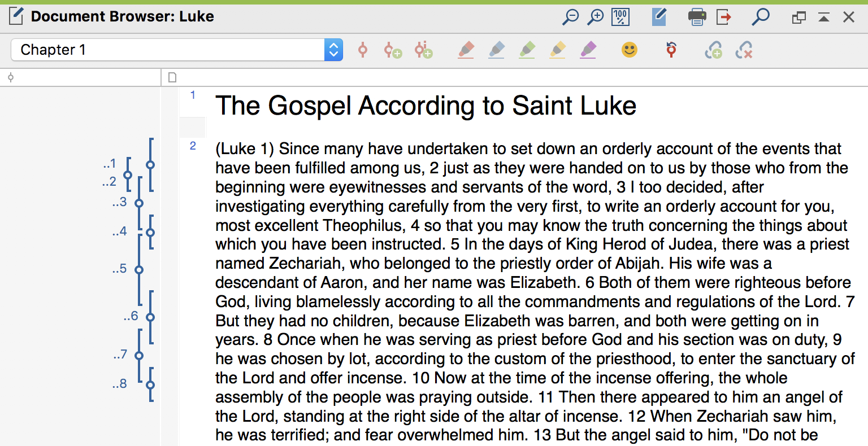Image resolution: width=868 pixels, height=446 pixels.
Task: Export the displayed document
Action: [x=724, y=17]
